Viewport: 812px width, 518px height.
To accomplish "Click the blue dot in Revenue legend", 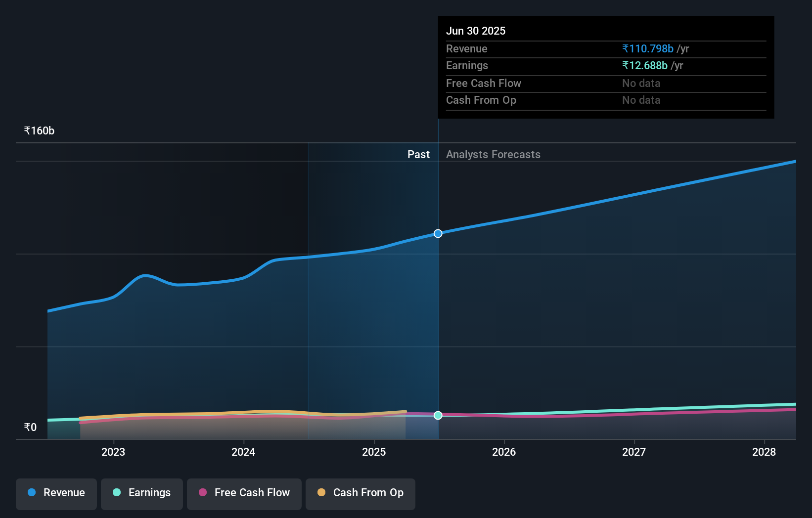I will click(32, 492).
